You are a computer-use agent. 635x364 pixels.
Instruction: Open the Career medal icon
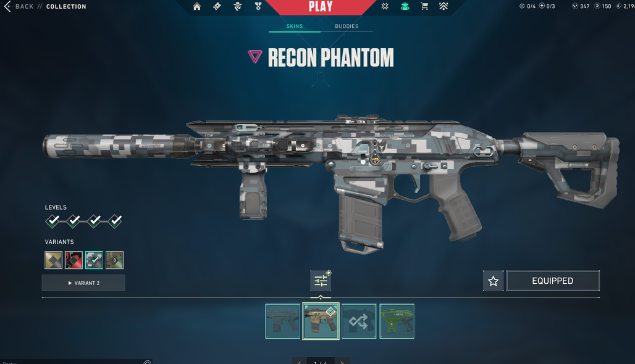click(258, 6)
